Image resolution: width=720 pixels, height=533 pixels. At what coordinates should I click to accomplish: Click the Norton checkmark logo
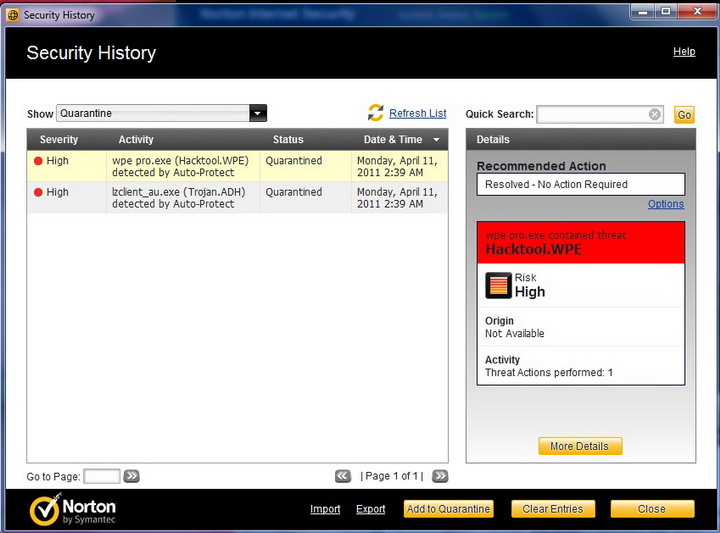click(x=45, y=509)
